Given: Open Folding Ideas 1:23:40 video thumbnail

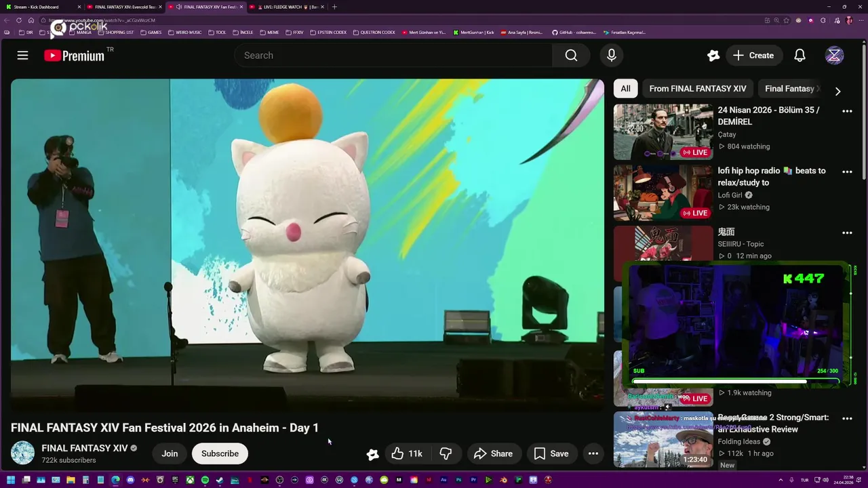Looking at the screenshot, I should [x=663, y=439].
